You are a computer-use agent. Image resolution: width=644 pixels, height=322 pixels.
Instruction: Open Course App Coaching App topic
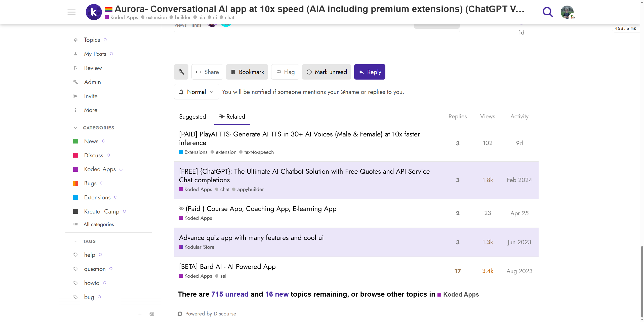click(261, 209)
